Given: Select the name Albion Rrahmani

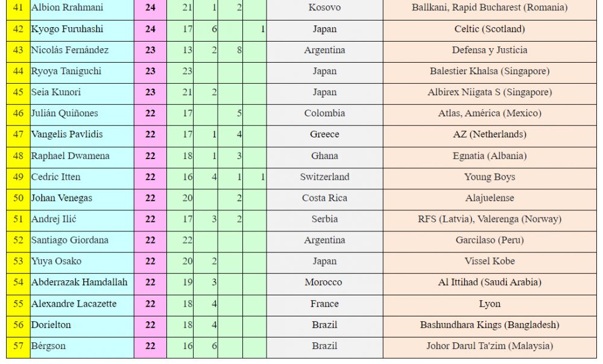Looking at the screenshot, I should pos(68,8).
